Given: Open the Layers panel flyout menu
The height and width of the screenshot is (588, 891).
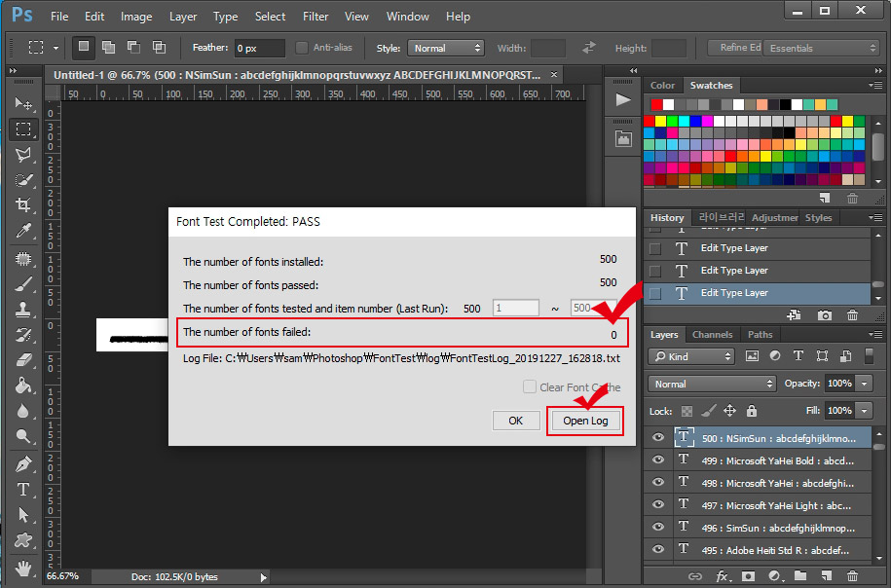Looking at the screenshot, I should 875,335.
